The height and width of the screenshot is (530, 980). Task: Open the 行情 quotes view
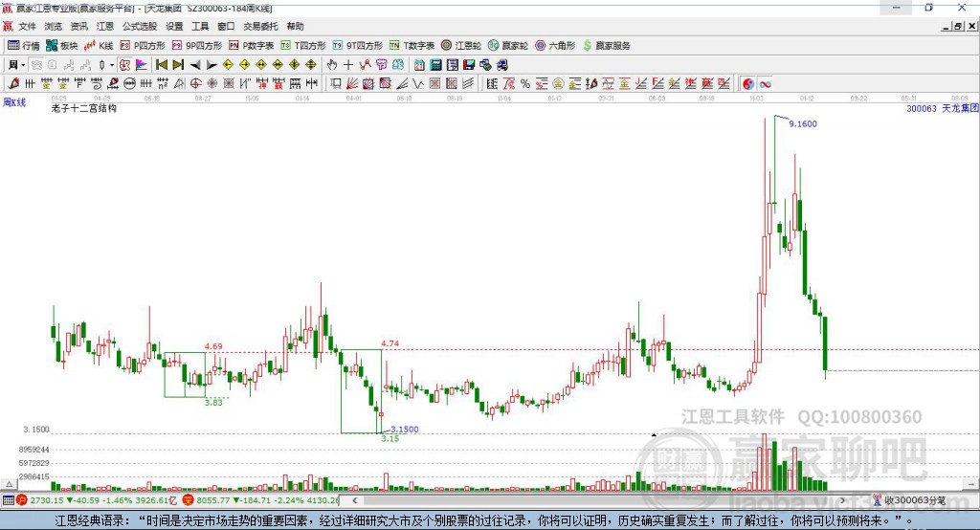[23, 46]
